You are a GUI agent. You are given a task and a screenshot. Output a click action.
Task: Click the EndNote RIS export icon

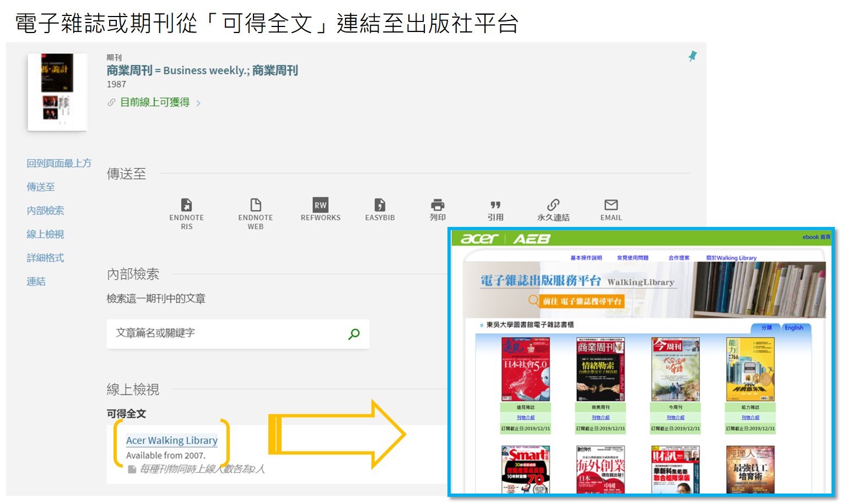[x=187, y=205]
